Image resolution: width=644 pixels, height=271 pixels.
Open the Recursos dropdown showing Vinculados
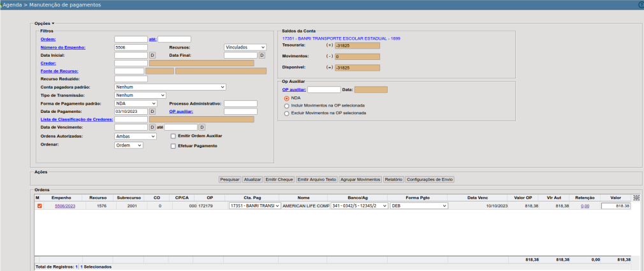(x=245, y=47)
